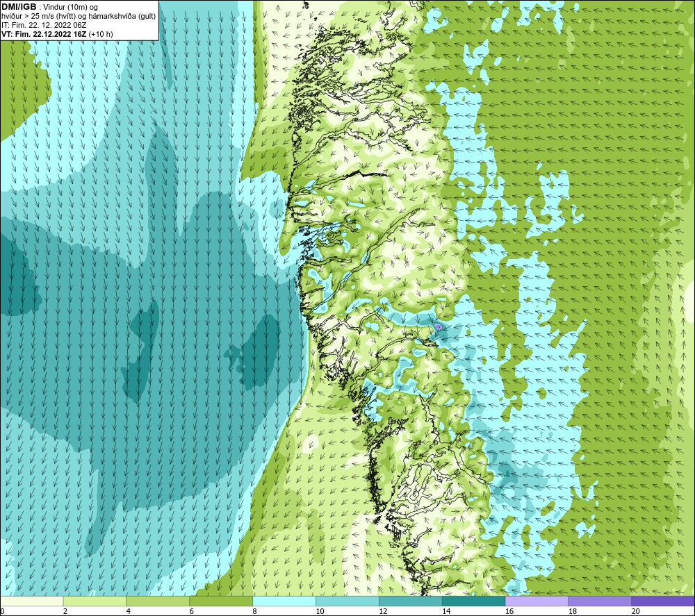This screenshot has height=616, width=695.
Task: Click the 12–14 m/s teal legend swatch
Action: (x=411, y=601)
